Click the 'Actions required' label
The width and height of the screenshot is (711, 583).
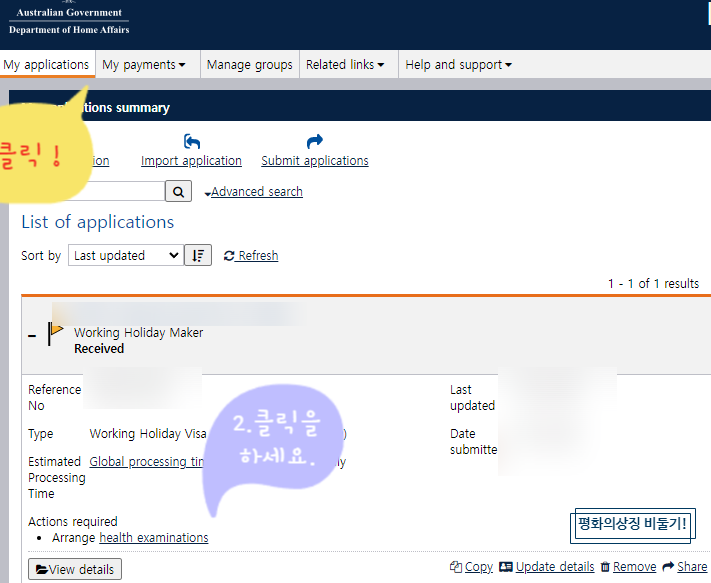pos(73,522)
